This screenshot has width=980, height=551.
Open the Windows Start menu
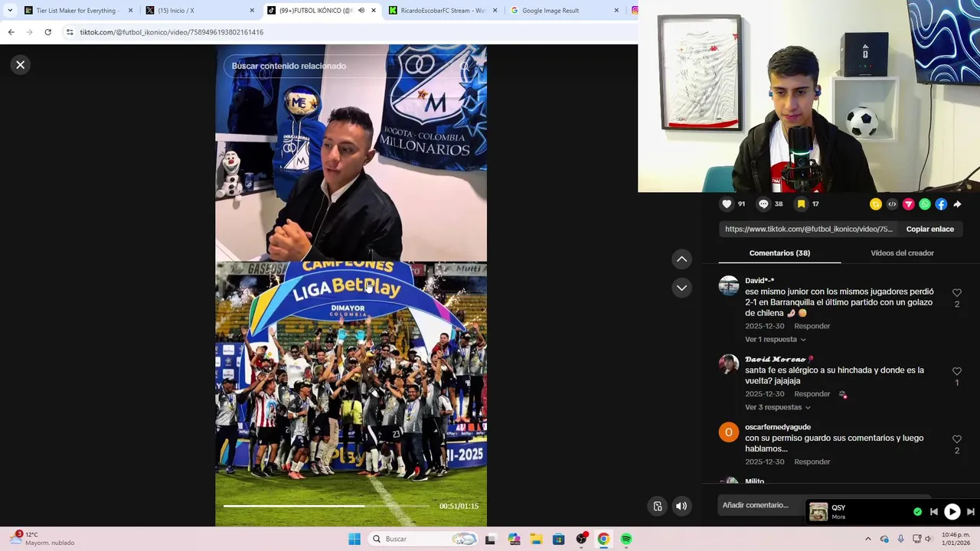(354, 539)
